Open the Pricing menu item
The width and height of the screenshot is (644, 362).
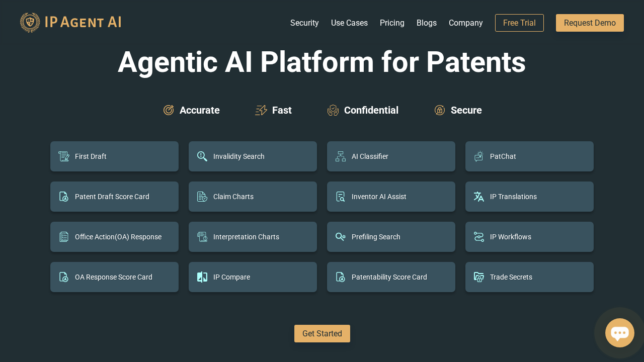pos(392,23)
